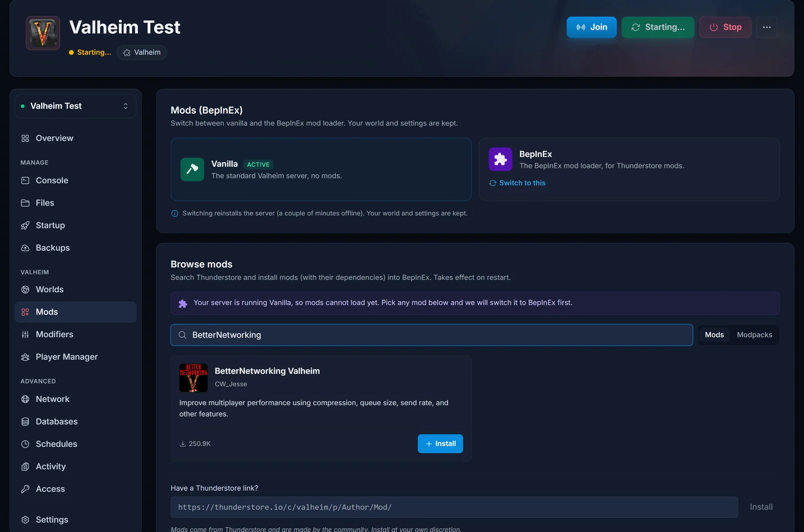
Task: Open the Worlds section
Action: click(x=75, y=289)
